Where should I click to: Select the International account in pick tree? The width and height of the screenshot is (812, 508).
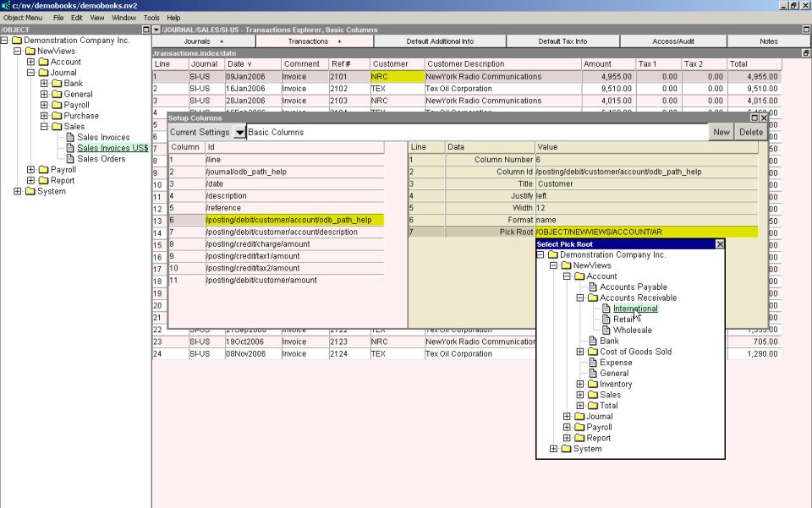[x=635, y=309]
